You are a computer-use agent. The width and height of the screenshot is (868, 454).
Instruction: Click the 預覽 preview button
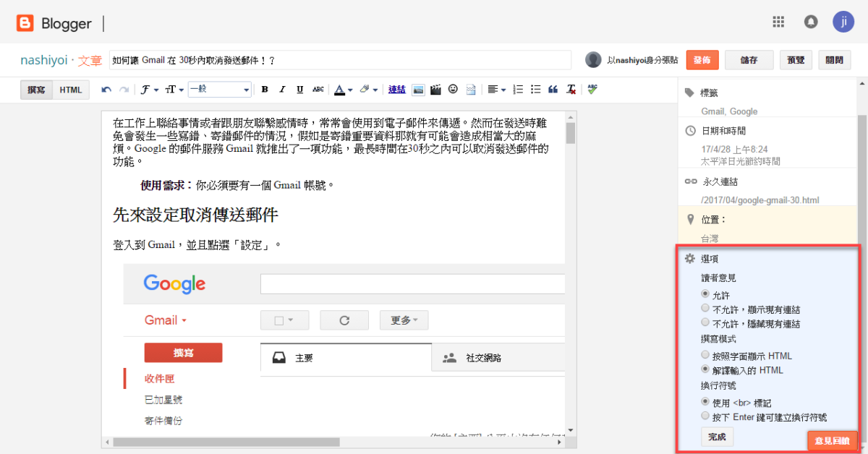point(796,61)
